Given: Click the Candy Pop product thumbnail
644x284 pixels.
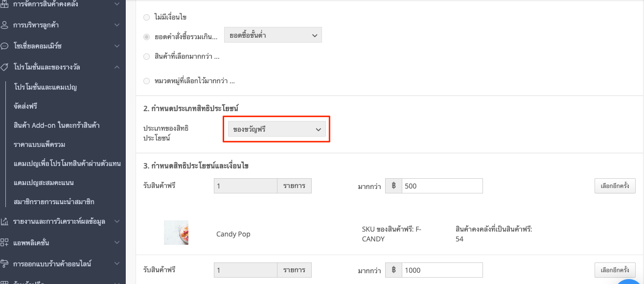Looking at the screenshot, I should click(176, 233).
